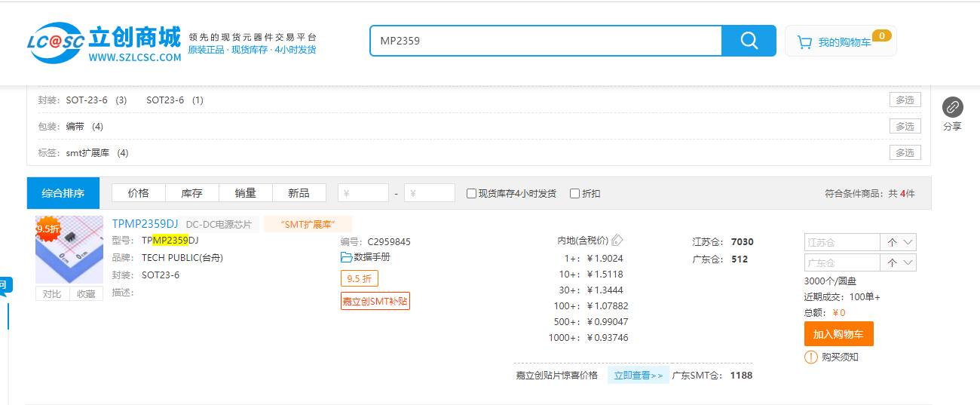
Task: Click the cart item count badge
Action: click(881, 35)
